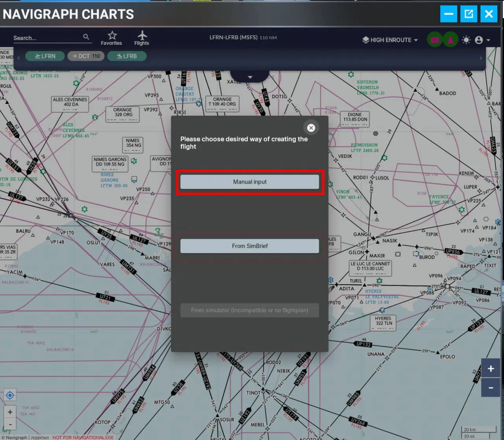Select LFRB arrival airport chip
This screenshot has height=440, width=504.
coord(127,56)
